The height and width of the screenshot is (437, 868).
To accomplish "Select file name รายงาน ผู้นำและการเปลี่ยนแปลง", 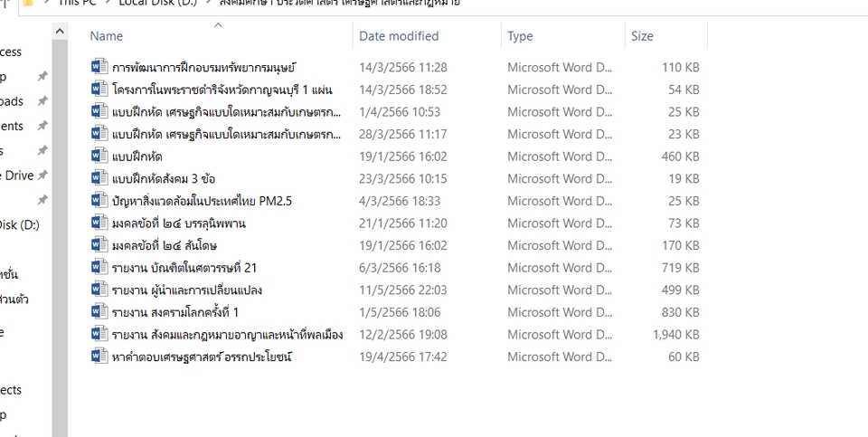I will 186,290.
